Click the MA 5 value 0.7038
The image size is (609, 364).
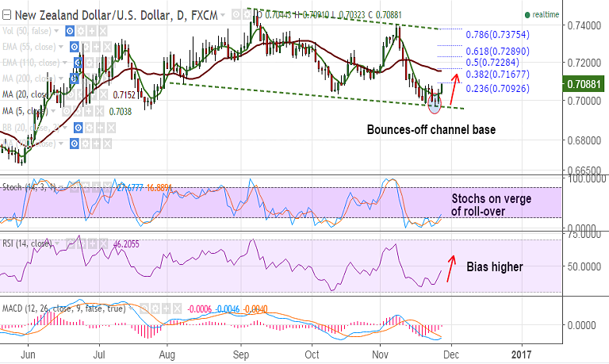121,112
